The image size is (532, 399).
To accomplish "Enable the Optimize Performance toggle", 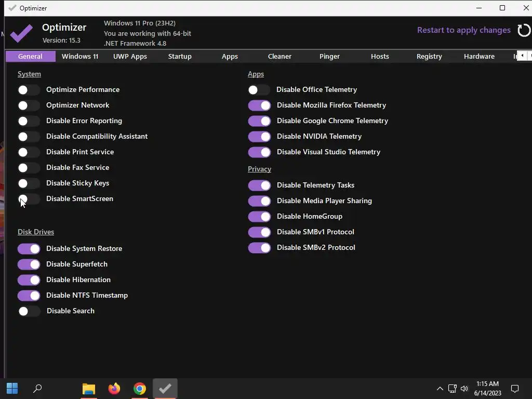I will 29,90.
